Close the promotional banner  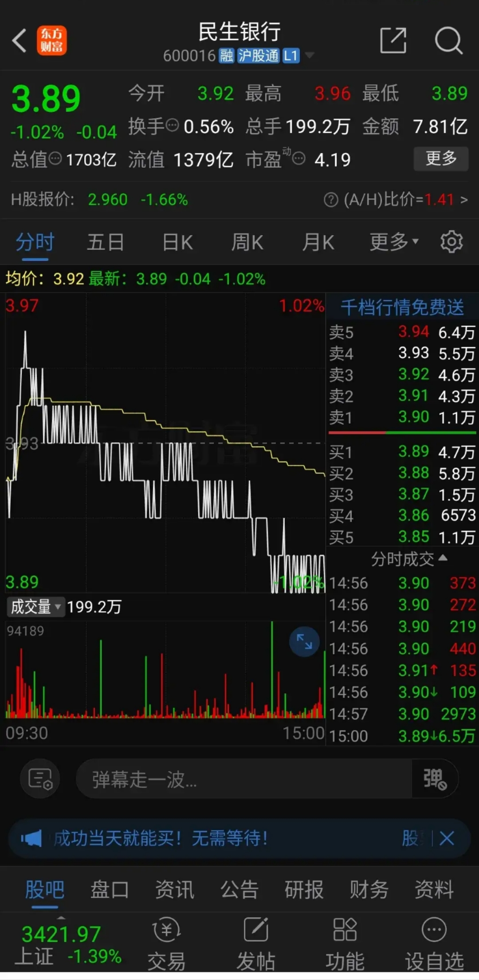click(447, 838)
